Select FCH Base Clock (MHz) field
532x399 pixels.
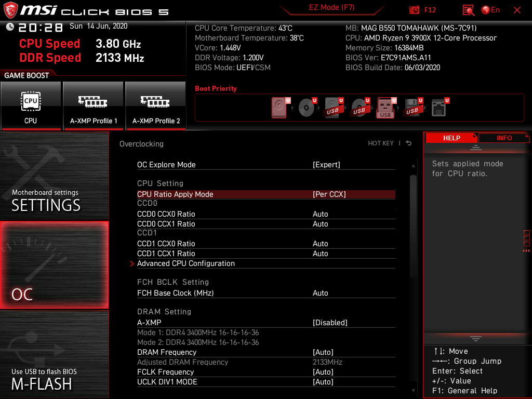point(266,293)
